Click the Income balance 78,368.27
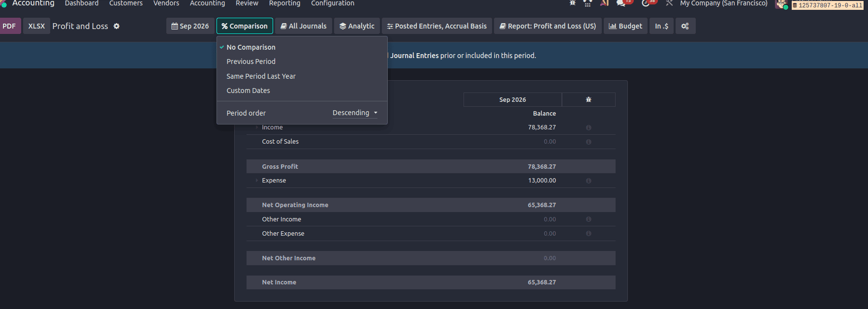 [x=542, y=127]
